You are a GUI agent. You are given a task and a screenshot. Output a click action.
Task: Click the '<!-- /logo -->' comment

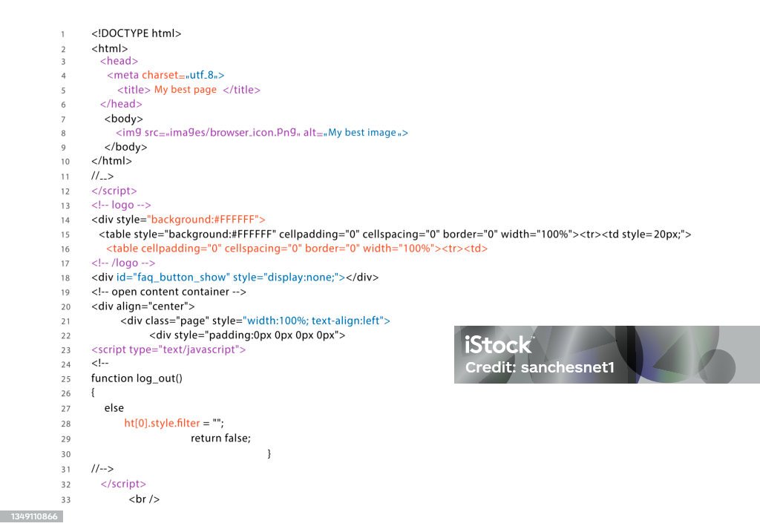click(x=123, y=263)
